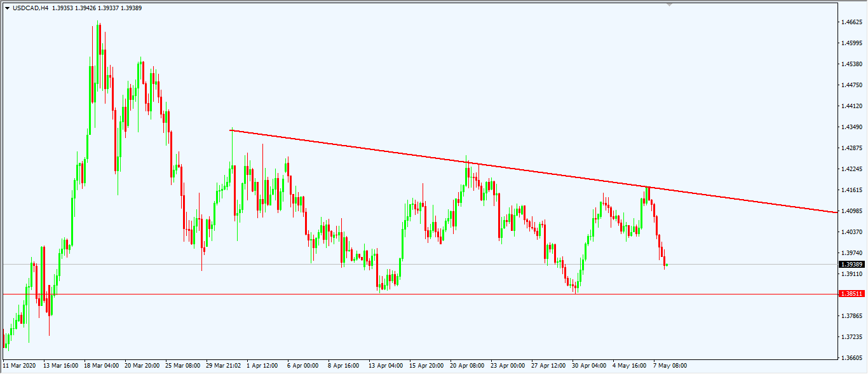Click the 1.44120 price axis label
Viewport: 868px width, 374px height.
pos(851,106)
